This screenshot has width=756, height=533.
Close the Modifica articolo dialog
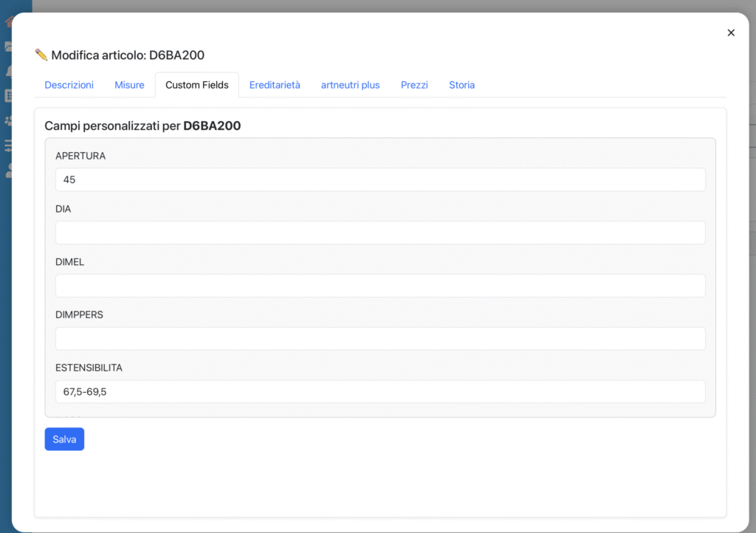click(x=731, y=32)
